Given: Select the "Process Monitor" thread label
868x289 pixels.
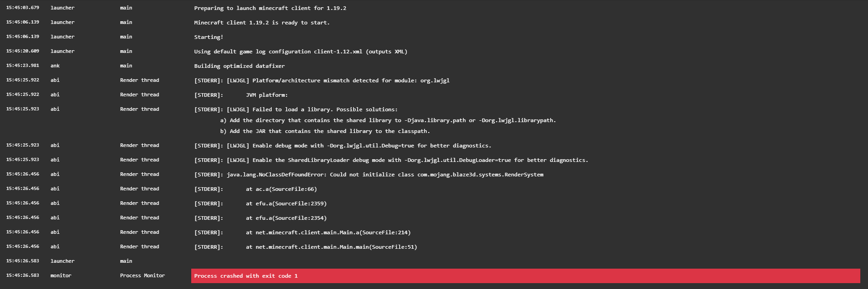Looking at the screenshot, I should pos(142,275).
